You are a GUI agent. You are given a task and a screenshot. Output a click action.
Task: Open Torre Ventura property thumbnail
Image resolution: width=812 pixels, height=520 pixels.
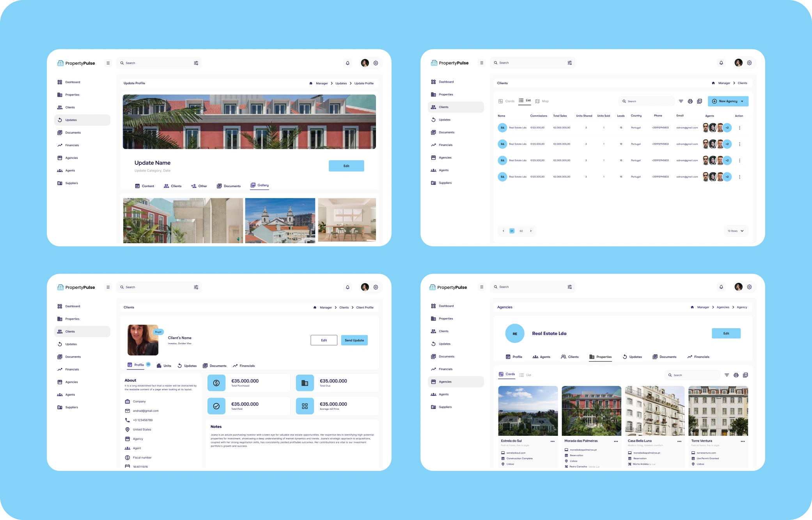click(718, 411)
